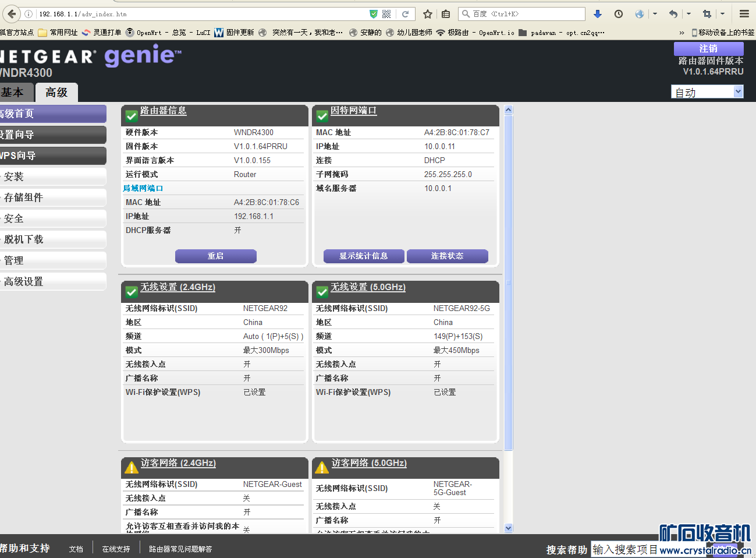Switch to the 高级 tab

(56, 92)
